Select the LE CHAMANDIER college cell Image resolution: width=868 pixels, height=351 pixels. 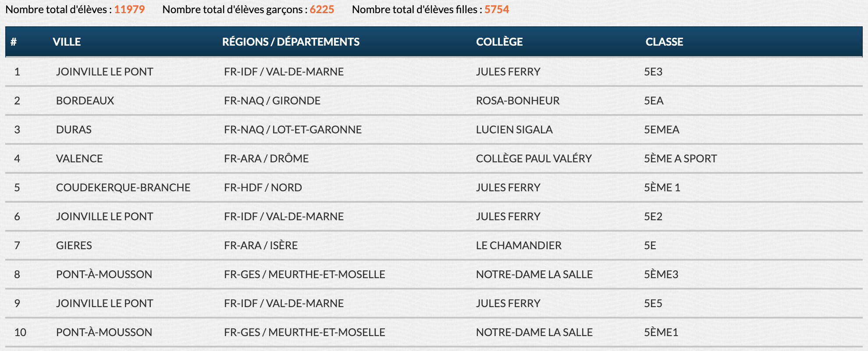click(519, 245)
